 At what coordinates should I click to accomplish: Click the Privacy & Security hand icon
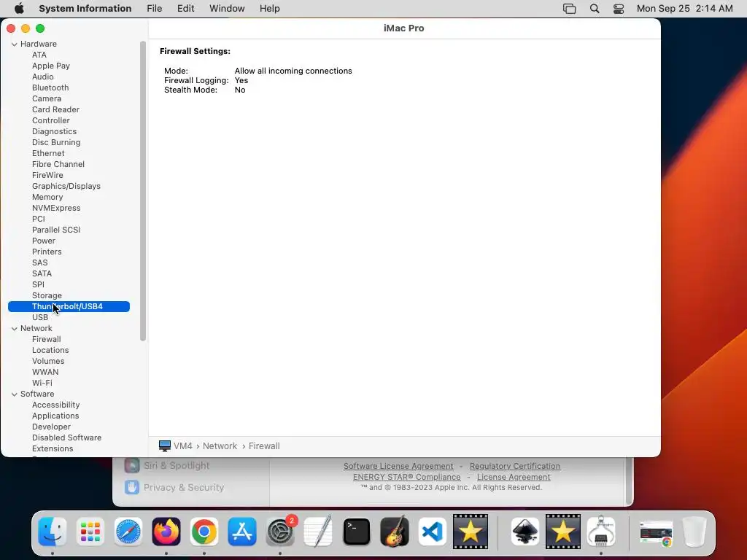coord(132,487)
